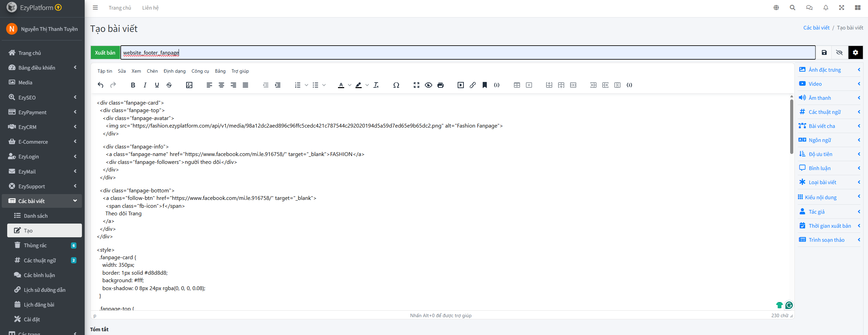Click the save disk icon beside title
The height and width of the screenshot is (335, 868).
(824, 52)
